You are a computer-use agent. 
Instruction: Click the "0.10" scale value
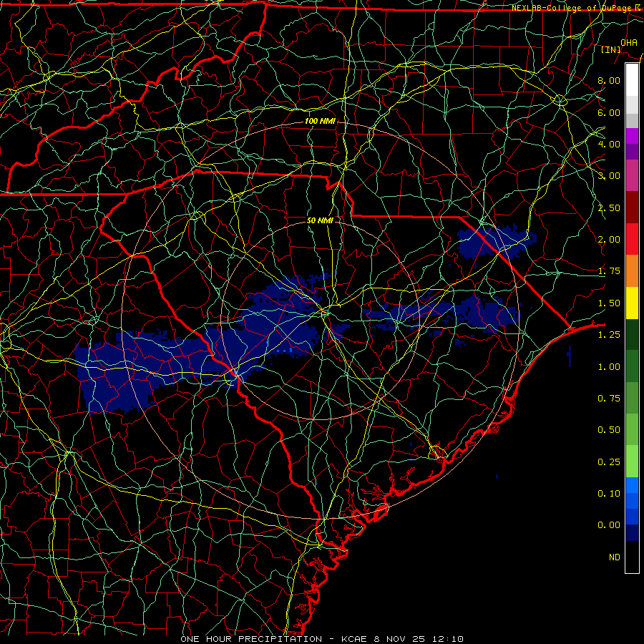(x=609, y=493)
